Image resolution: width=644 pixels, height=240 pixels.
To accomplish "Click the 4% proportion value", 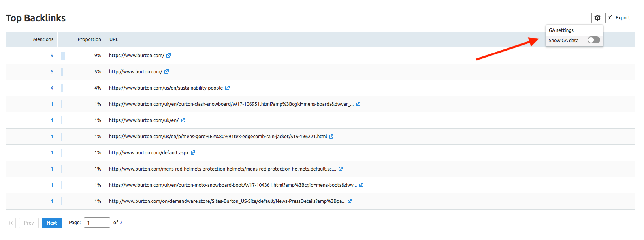I will coord(98,88).
